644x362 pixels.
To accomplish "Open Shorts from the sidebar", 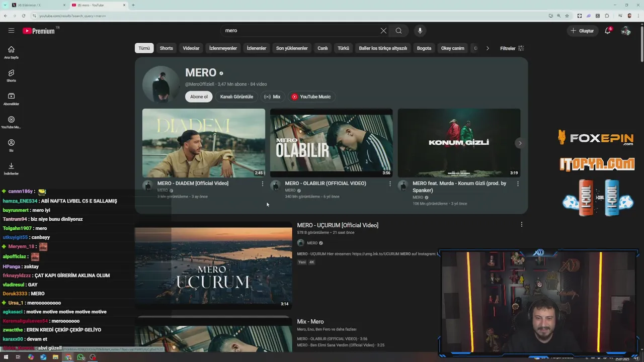I will tap(11, 76).
